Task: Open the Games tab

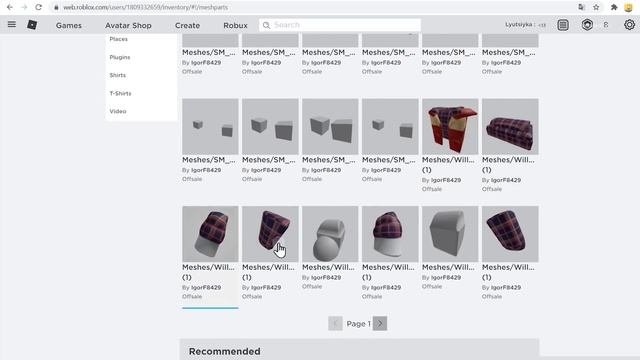Action: click(x=69, y=25)
